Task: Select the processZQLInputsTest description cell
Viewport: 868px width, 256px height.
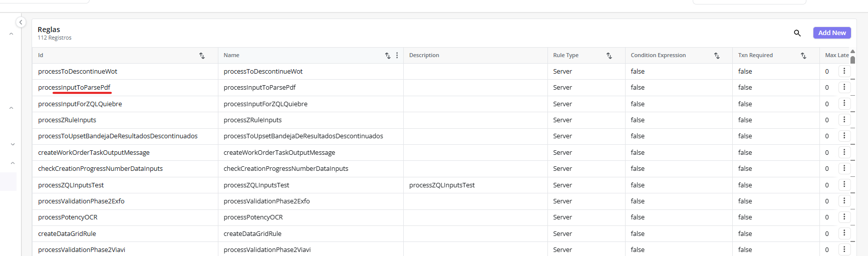Action: 475,185
